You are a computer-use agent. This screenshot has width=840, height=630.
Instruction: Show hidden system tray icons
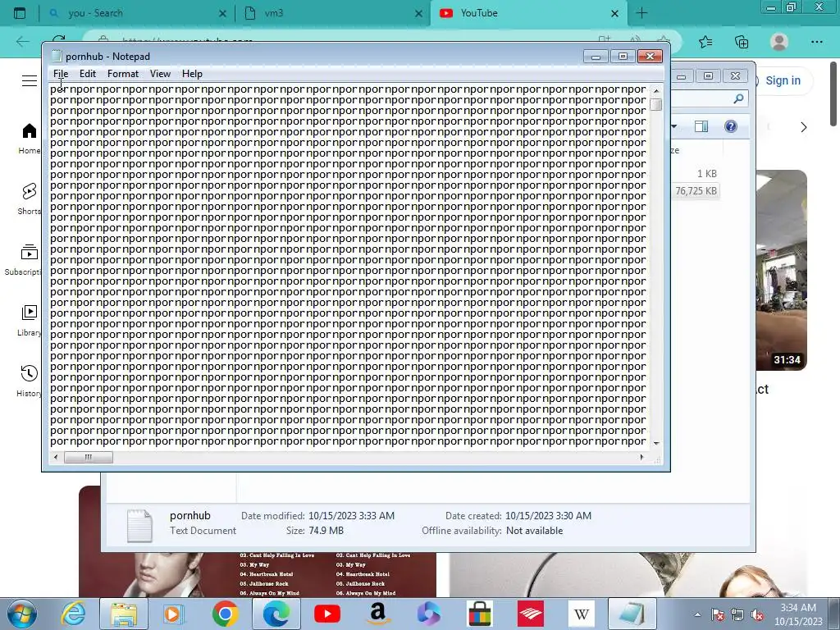[697, 614]
